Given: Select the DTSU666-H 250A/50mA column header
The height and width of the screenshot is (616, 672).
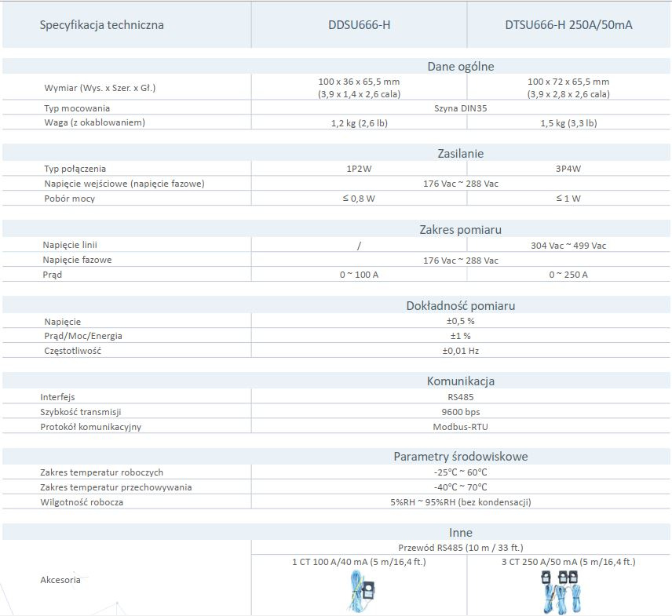Looking at the screenshot, I should (568, 25).
